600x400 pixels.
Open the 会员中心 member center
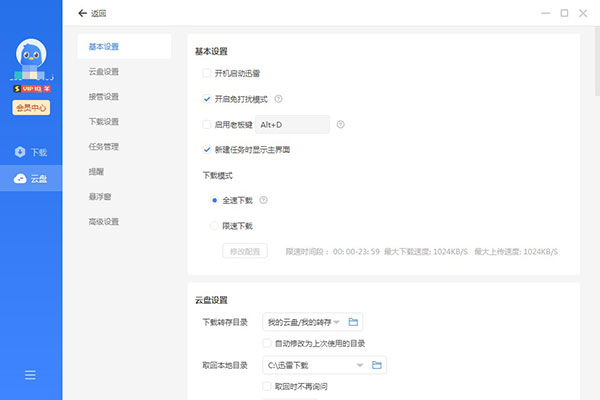click(x=31, y=108)
